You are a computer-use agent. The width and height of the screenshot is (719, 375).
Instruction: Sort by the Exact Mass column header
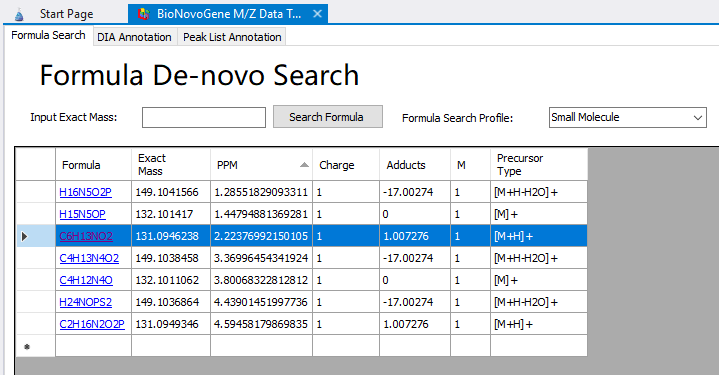(171, 165)
